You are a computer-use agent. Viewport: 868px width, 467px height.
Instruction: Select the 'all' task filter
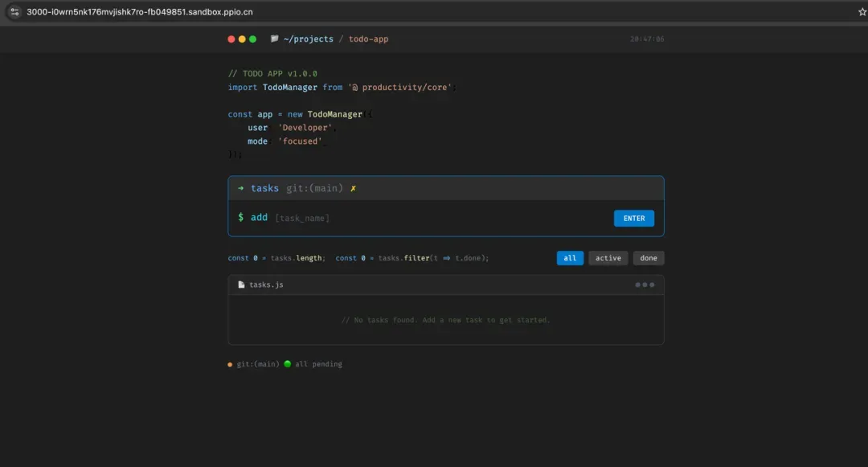click(569, 258)
